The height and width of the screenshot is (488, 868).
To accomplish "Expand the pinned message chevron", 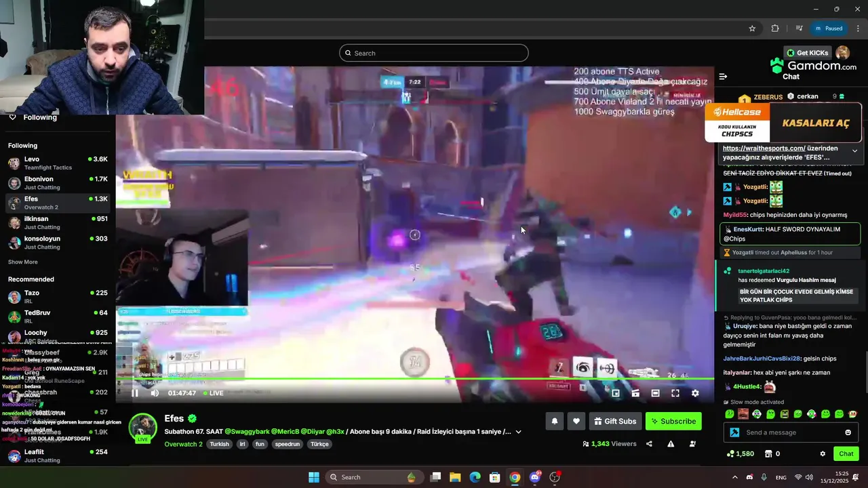I will click(x=854, y=151).
